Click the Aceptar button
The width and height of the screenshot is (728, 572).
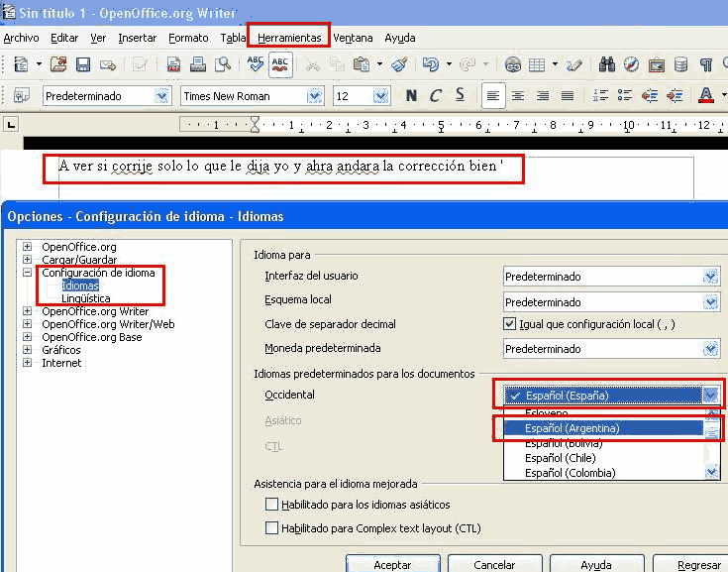pos(393,564)
